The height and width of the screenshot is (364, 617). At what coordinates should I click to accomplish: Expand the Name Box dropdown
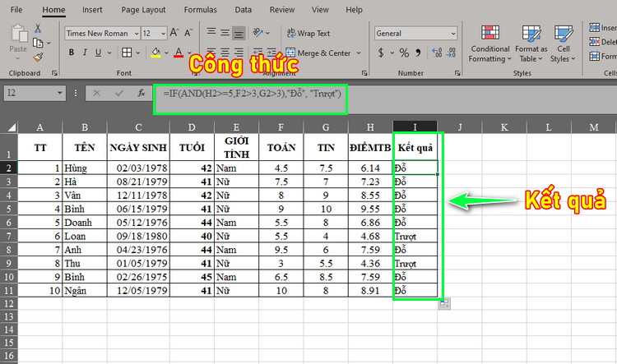[59, 93]
